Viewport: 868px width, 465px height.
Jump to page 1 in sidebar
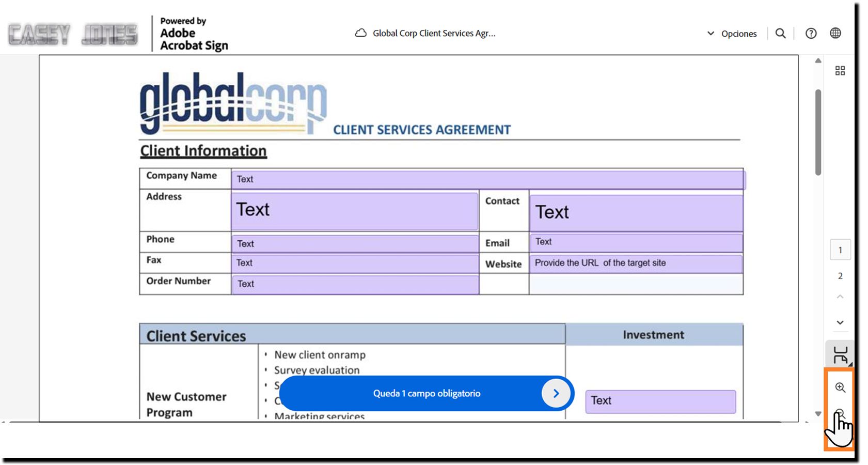click(x=840, y=250)
